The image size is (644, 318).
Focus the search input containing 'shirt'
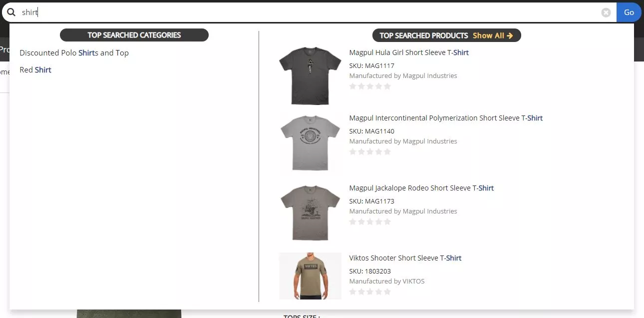coord(310,12)
